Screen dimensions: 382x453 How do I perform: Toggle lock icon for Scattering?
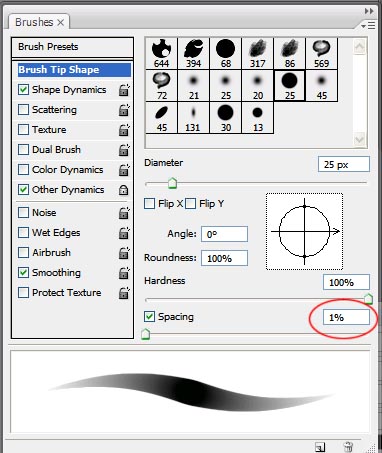(x=124, y=110)
